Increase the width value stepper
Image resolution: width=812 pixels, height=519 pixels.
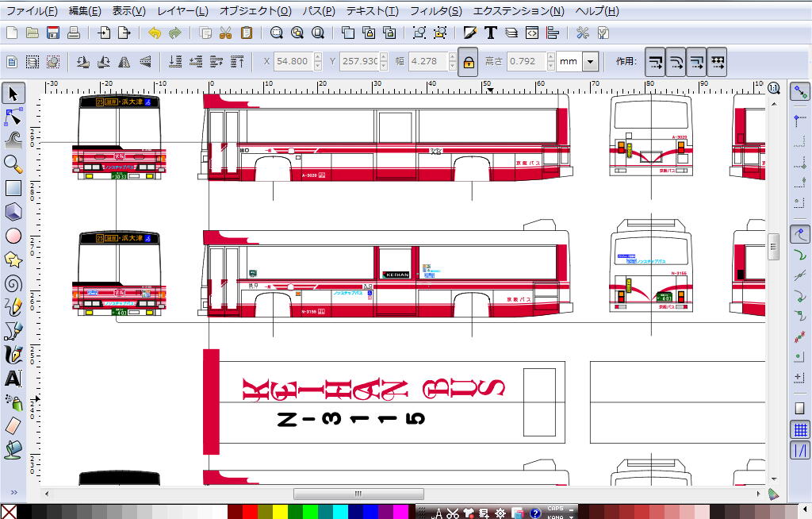coord(452,56)
